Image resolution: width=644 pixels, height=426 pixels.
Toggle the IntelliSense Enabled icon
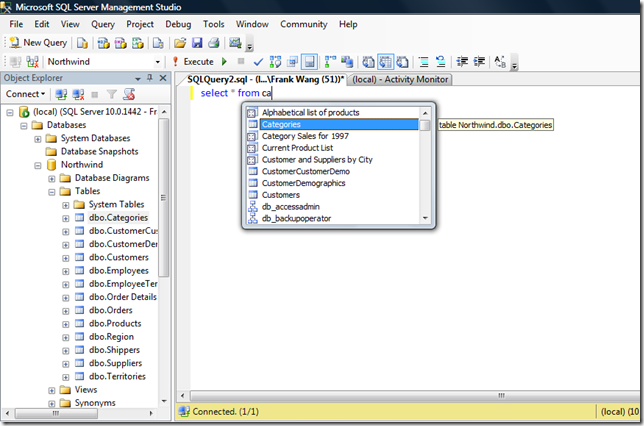pyautogui.click(x=309, y=62)
